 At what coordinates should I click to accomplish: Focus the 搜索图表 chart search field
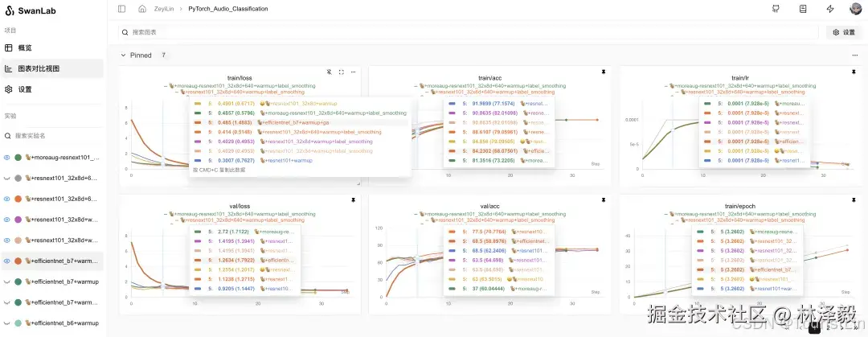click(x=468, y=32)
